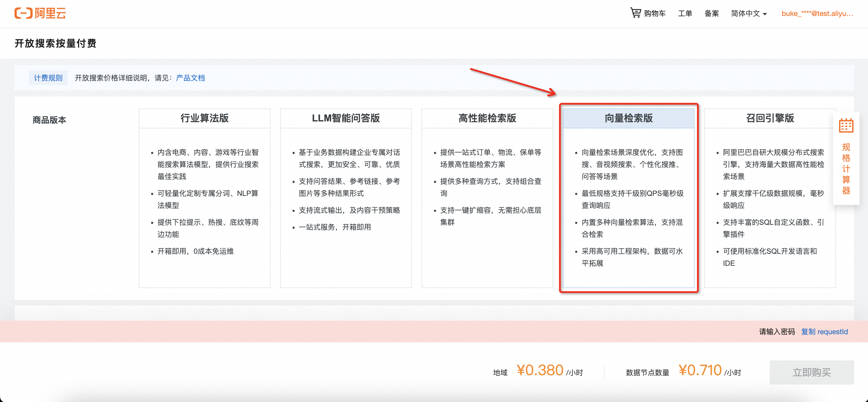Select the 召回引擎版 edition card
This screenshot has width=868, height=402.
[x=770, y=198]
